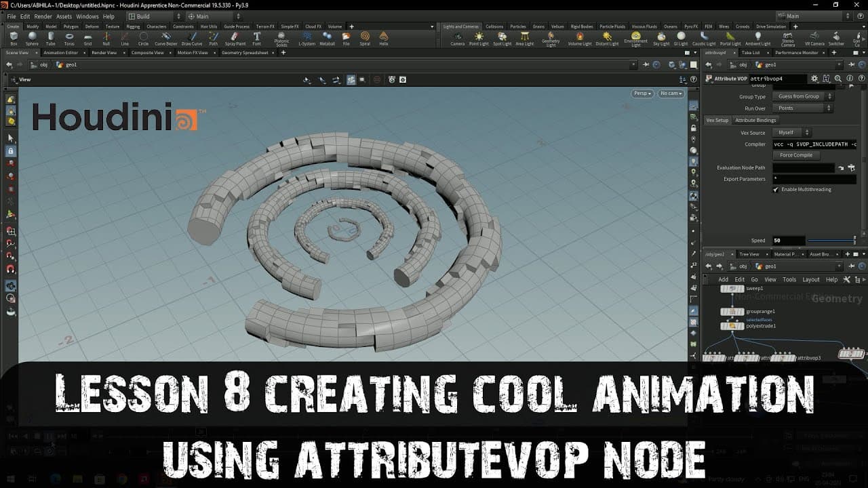Add a Volume Light
Screen dimensions: 868x488
pyautogui.click(x=580, y=38)
